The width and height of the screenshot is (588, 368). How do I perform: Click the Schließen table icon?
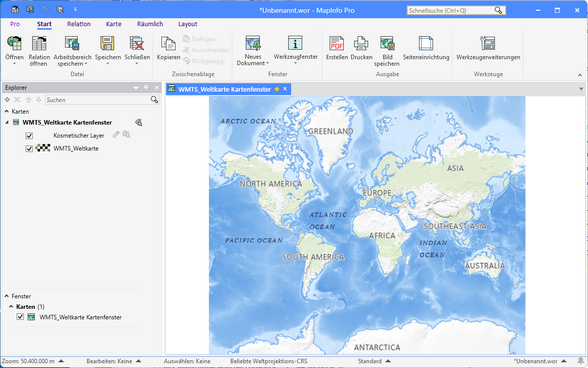tap(137, 43)
